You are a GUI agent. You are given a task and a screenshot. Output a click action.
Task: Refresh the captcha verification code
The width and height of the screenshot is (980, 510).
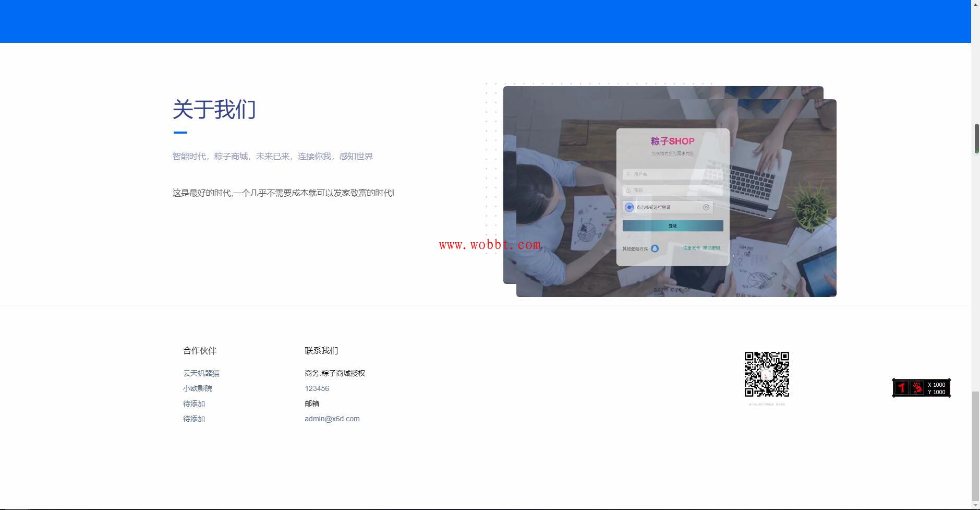tap(706, 207)
